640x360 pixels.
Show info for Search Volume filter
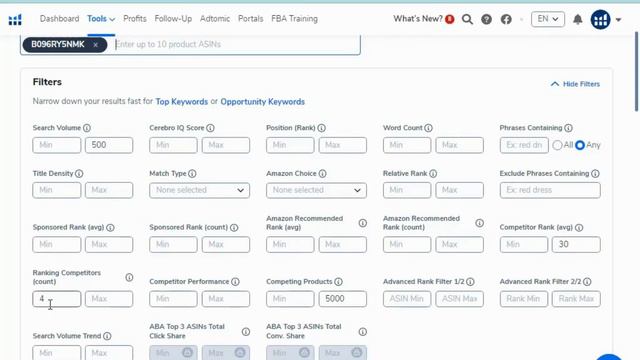(87, 128)
